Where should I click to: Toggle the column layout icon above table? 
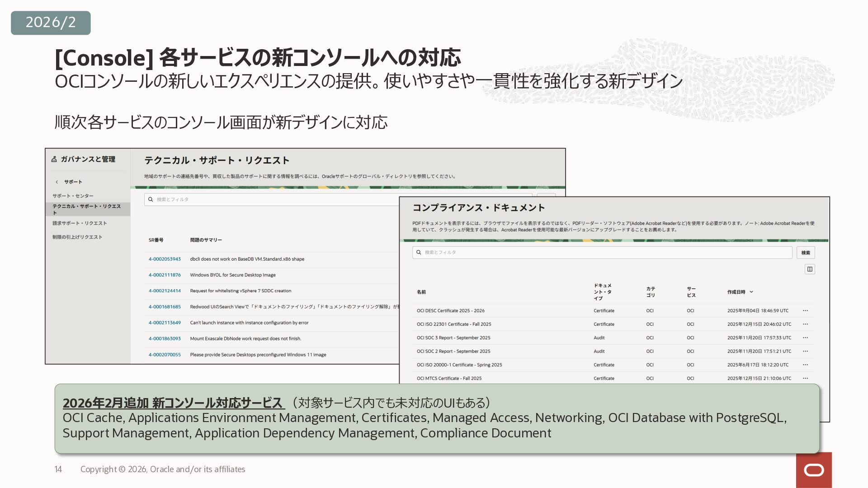[810, 269]
